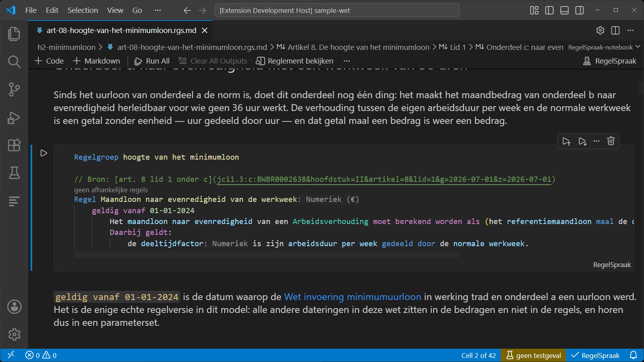
Task: Click Execute Cell and Below icon
Action: (x=582, y=141)
